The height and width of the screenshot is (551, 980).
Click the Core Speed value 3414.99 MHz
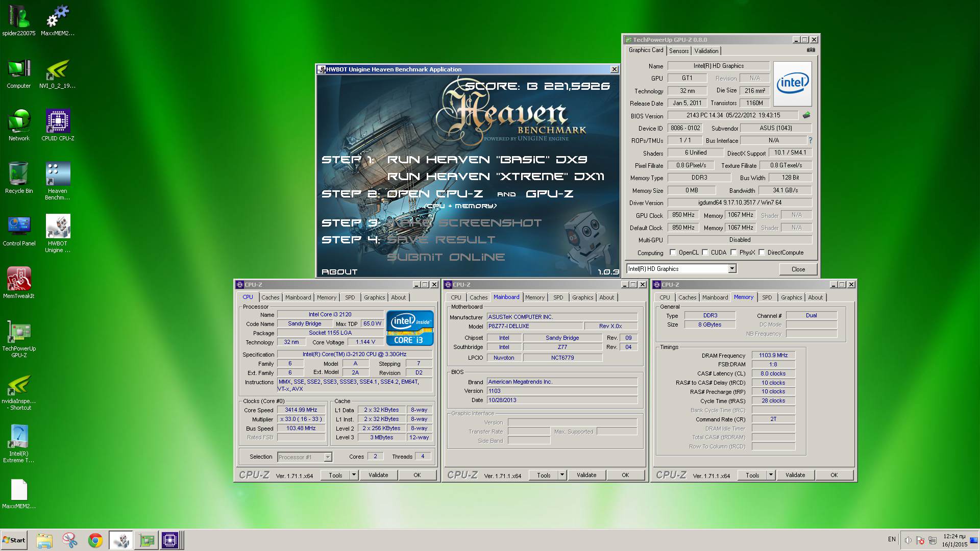tap(301, 410)
